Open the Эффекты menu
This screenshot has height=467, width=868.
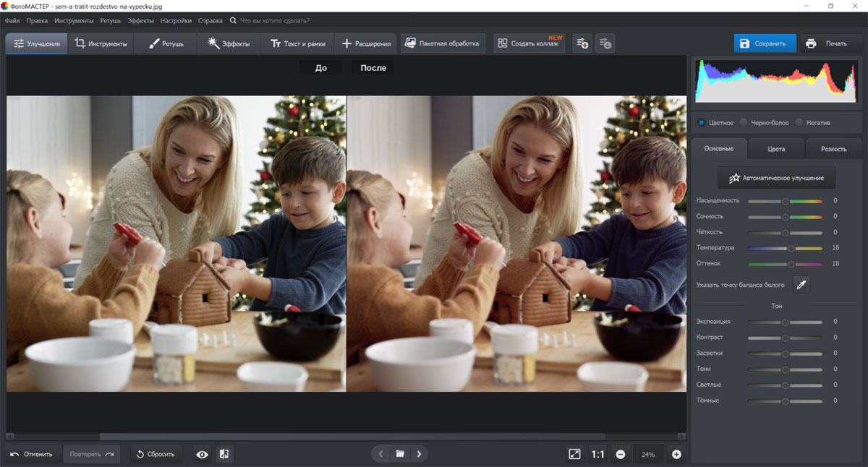pyautogui.click(x=142, y=21)
